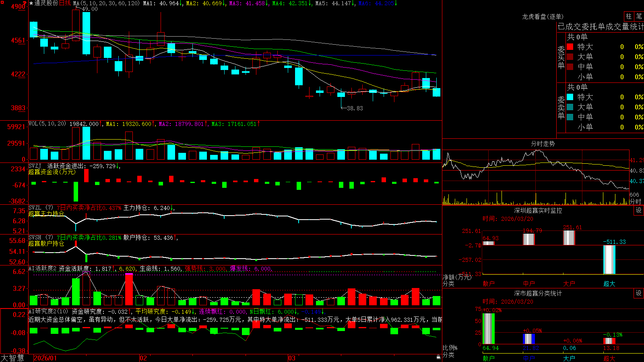
Task: Click the 超赢资金流(万元) label
Action: (52, 172)
